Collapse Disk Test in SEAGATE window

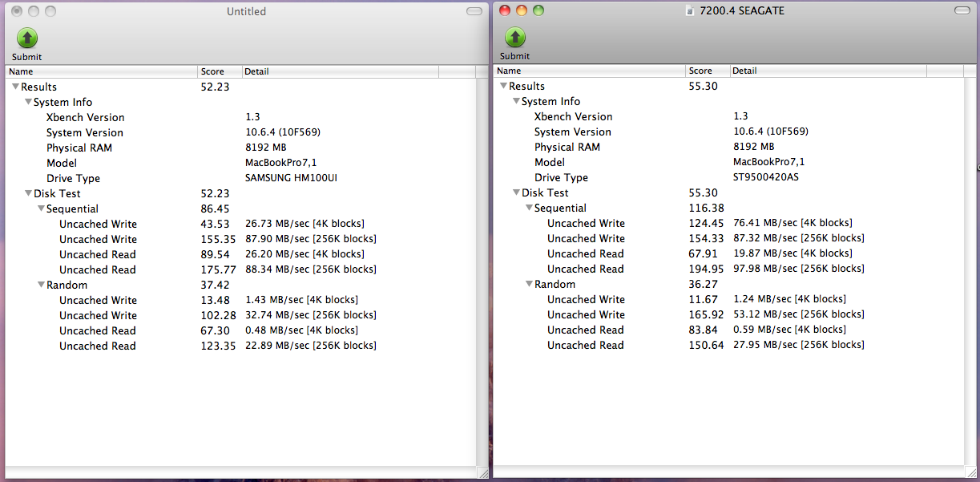(516, 192)
